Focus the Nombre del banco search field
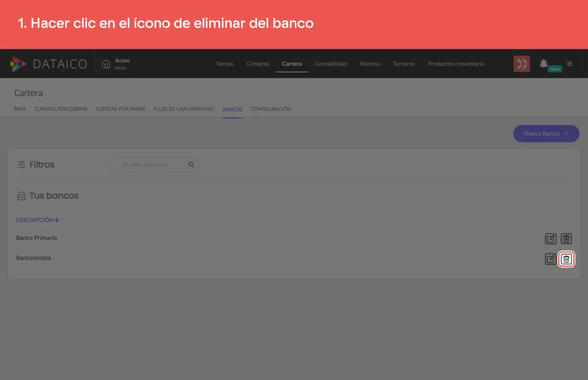 tap(153, 164)
